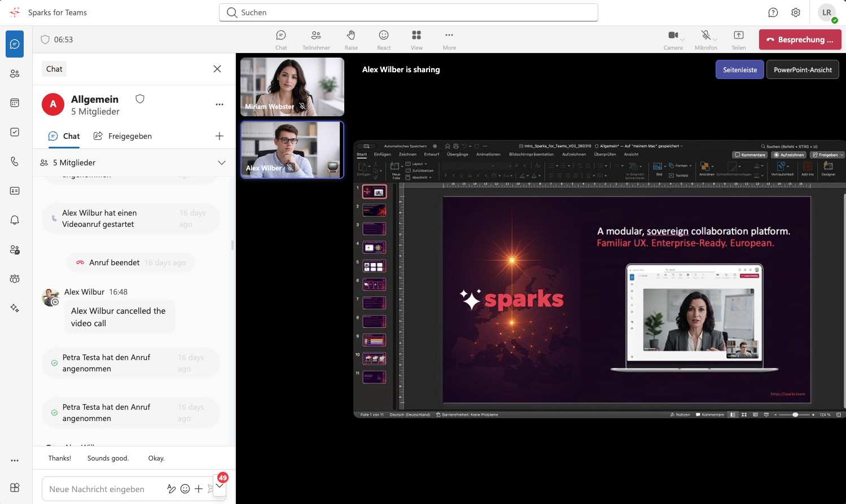The width and height of the screenshot is (846, 504).
Task: Toggle the Camera on or off
Action: [x=673, y=40]
